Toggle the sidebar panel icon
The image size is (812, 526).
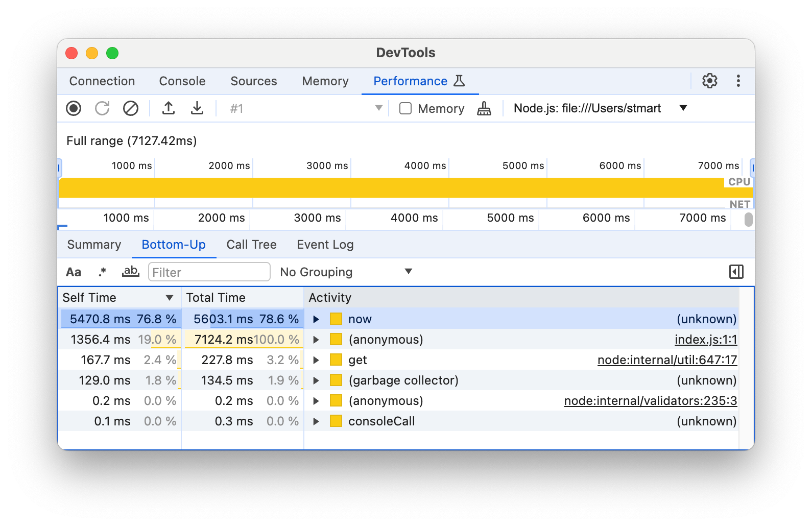click(x=736, y=272)
